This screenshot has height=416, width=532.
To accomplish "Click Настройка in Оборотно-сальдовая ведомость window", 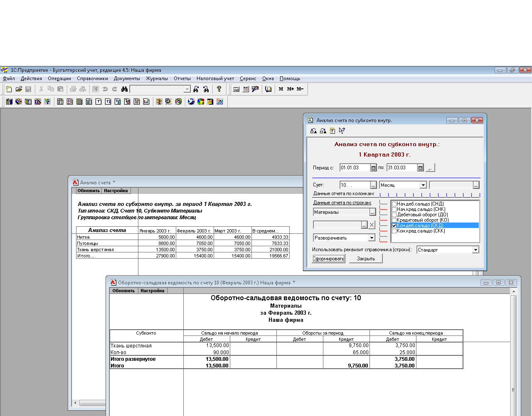I will [153, 291].
